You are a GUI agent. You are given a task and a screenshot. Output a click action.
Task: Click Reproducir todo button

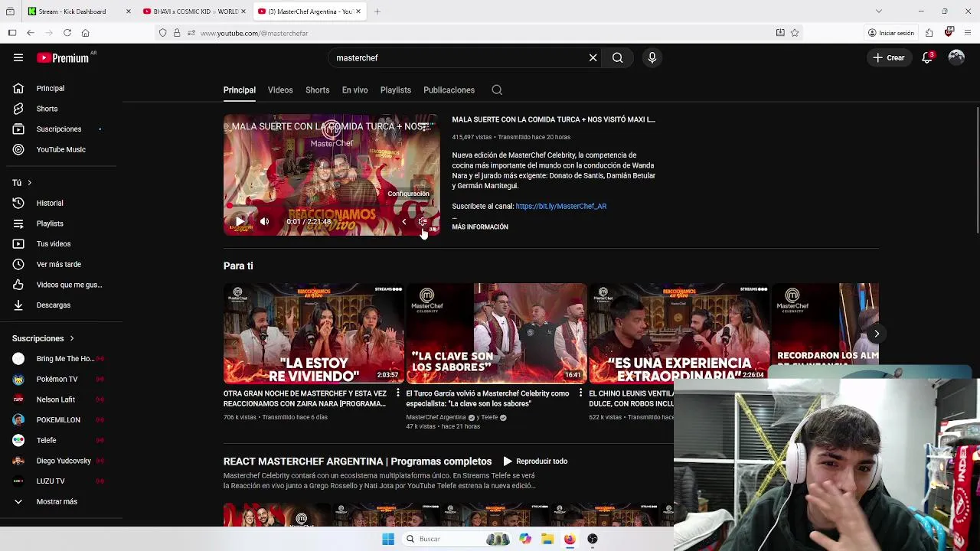[x=535, y=461]
